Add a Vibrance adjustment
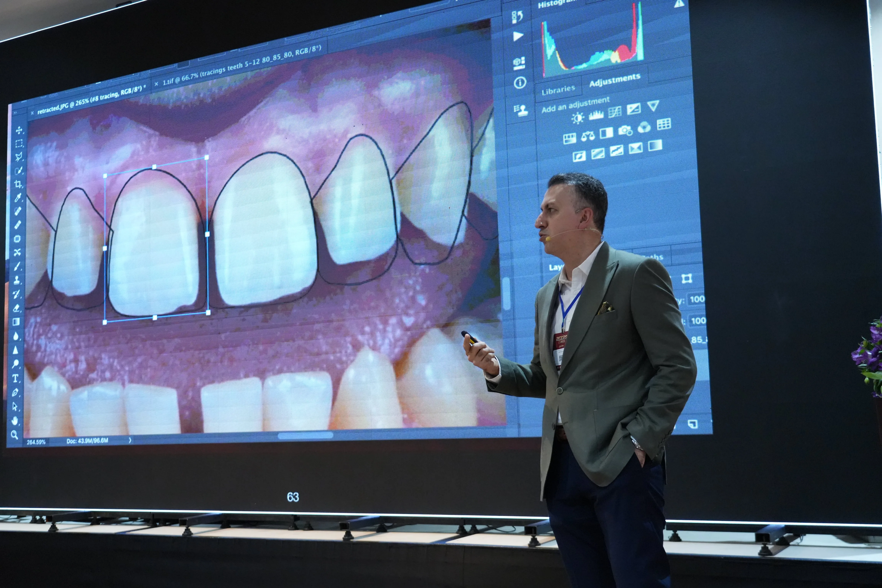The image size is (882, 588). pyautogui.click(x=653, y=106)
